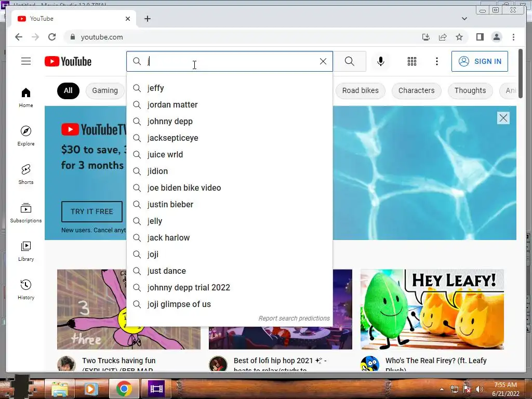Click TRY IT FREE button
Viewport: 532px width, 399px height.
91,211
